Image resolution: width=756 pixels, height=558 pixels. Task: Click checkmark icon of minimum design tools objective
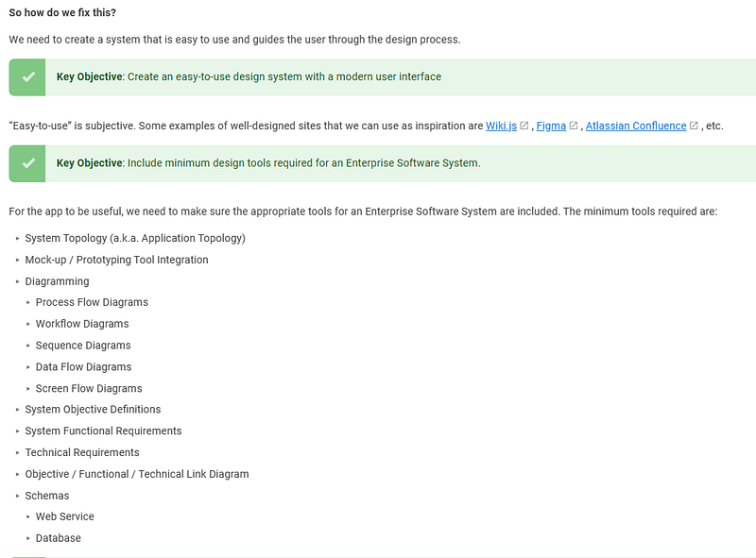point(28,163)
